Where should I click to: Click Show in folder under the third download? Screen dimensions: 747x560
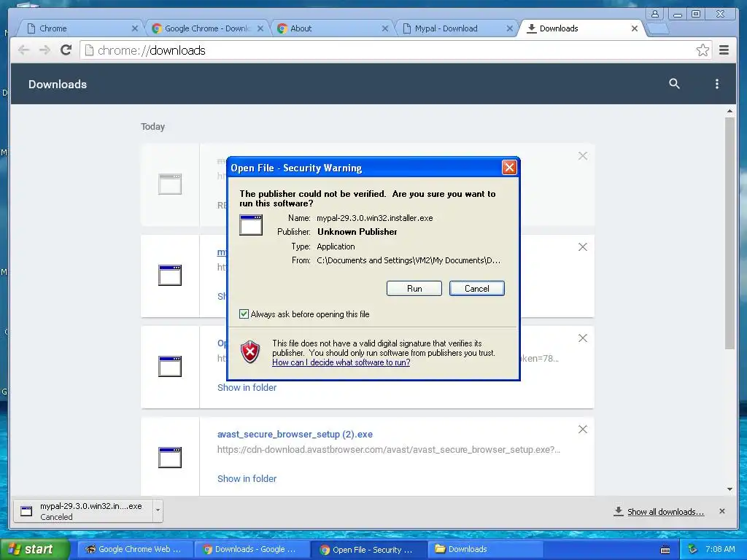point(247,388)
